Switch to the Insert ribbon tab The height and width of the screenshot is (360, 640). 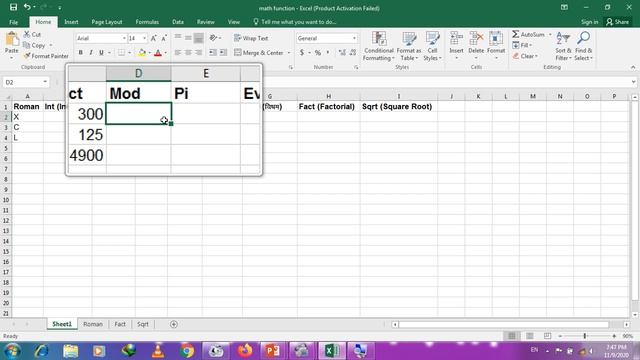(x=71, y=22)
